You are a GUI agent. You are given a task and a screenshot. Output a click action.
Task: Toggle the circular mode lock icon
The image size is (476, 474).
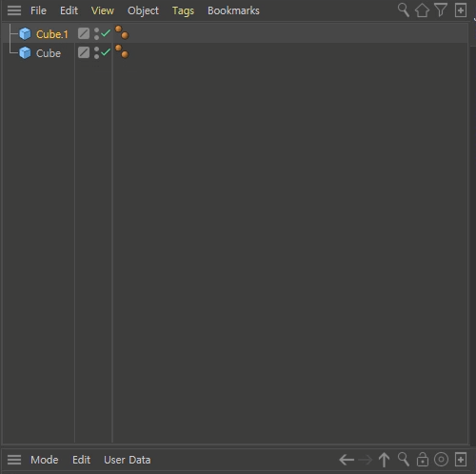pyautogui.click(x=441, y=460)
